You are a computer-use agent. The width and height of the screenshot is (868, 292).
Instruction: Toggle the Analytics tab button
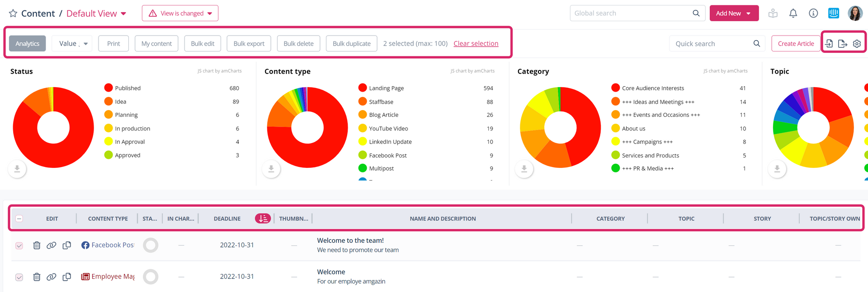point(28,44)
